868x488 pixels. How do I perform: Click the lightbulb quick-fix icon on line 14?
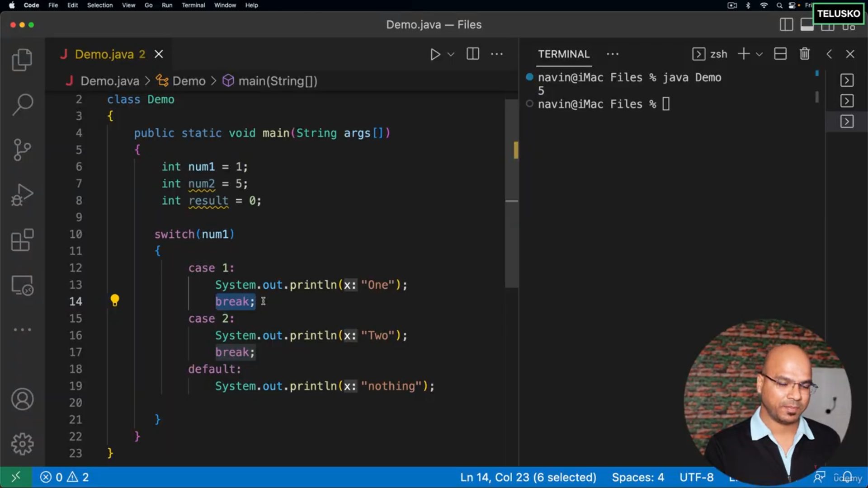click(x=115, y=300)
